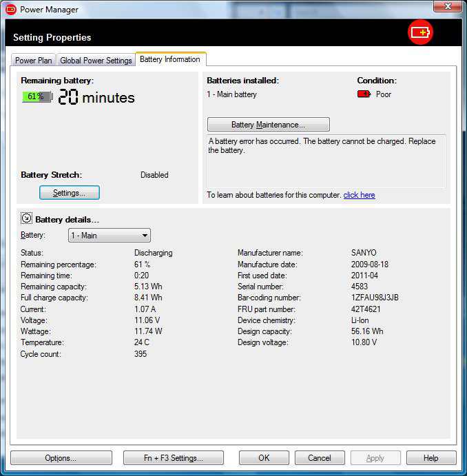This screenshot has height=476, width=467.
Task: Open Battery Maintenance dialog
Action: pyautogui.click(x=268, y=125)
